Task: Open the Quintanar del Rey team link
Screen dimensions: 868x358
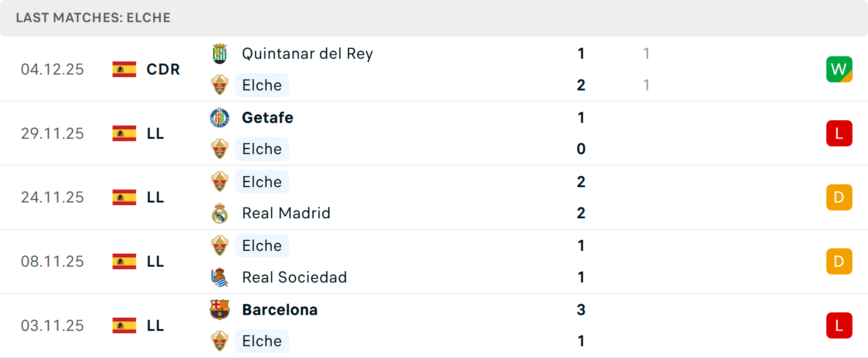Action: (307, 54)
